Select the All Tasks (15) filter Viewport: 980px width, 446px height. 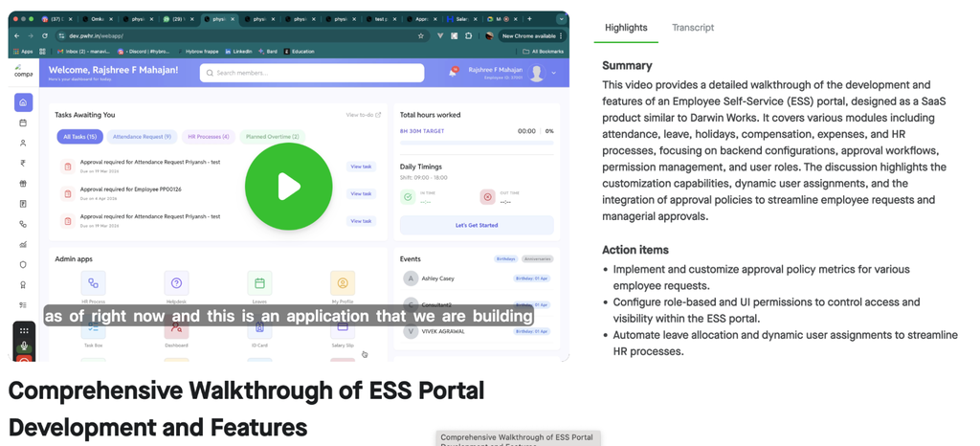pos(79,137)
